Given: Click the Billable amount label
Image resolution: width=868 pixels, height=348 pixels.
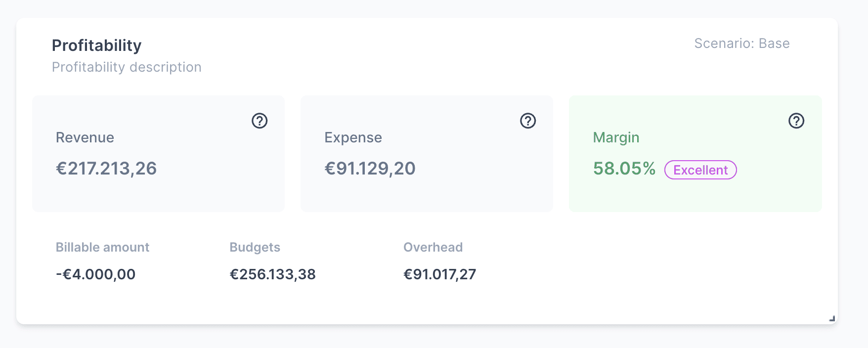Looking at the screenshot, I should (x=102, y=247).
